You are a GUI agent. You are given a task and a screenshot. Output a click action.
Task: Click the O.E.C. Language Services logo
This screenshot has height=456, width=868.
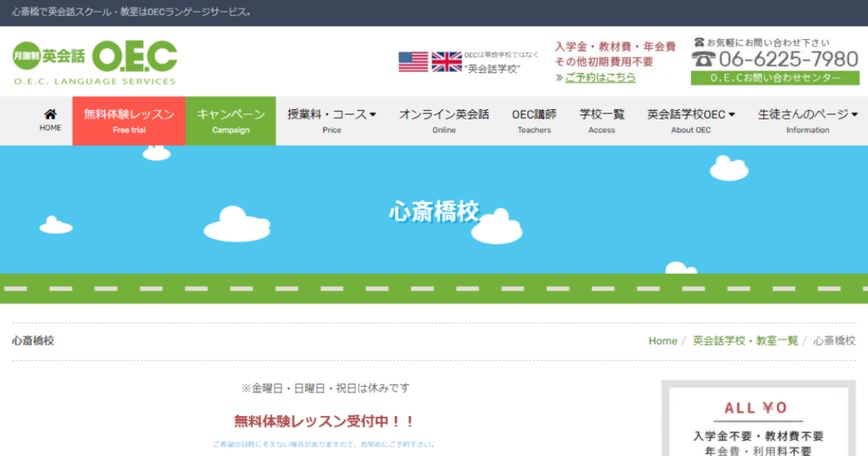[x=95, y=62]
